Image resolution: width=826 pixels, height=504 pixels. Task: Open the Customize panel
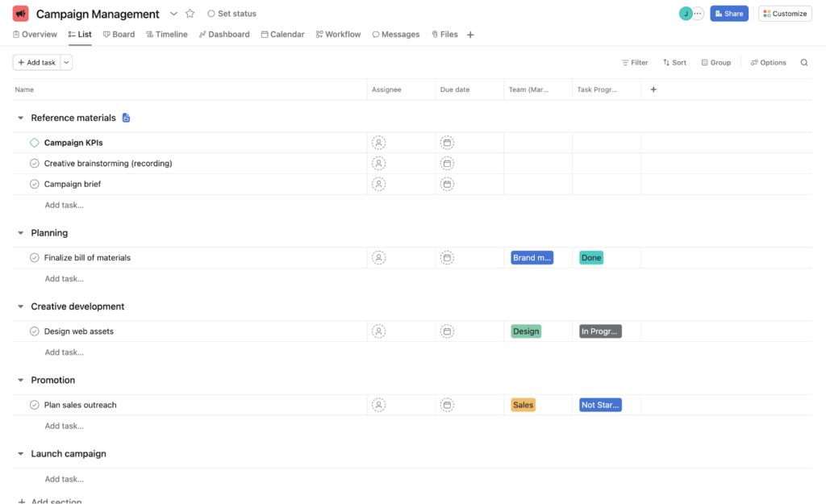click(785, 14)
